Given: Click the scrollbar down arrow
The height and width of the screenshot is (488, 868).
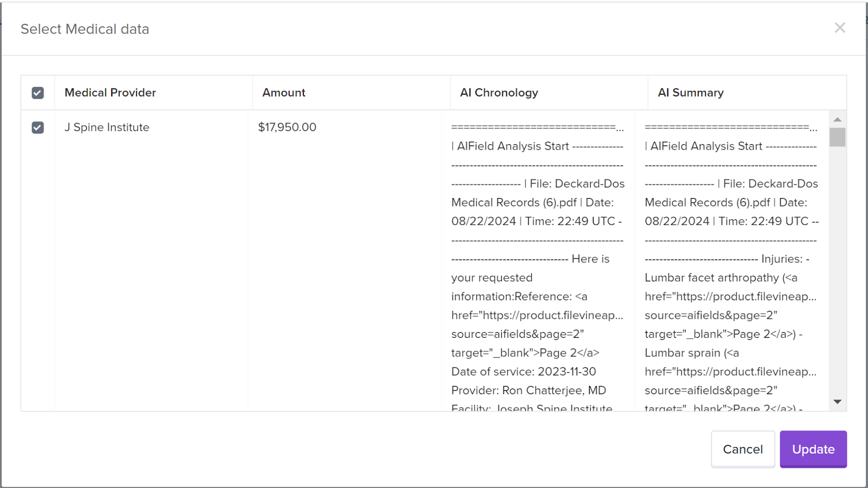Looking at the screenshot, I should (838, 402).
